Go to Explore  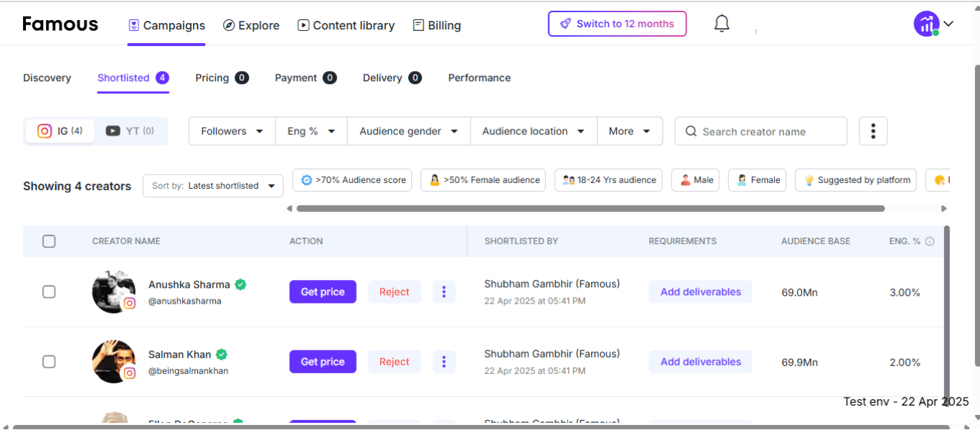251,25
